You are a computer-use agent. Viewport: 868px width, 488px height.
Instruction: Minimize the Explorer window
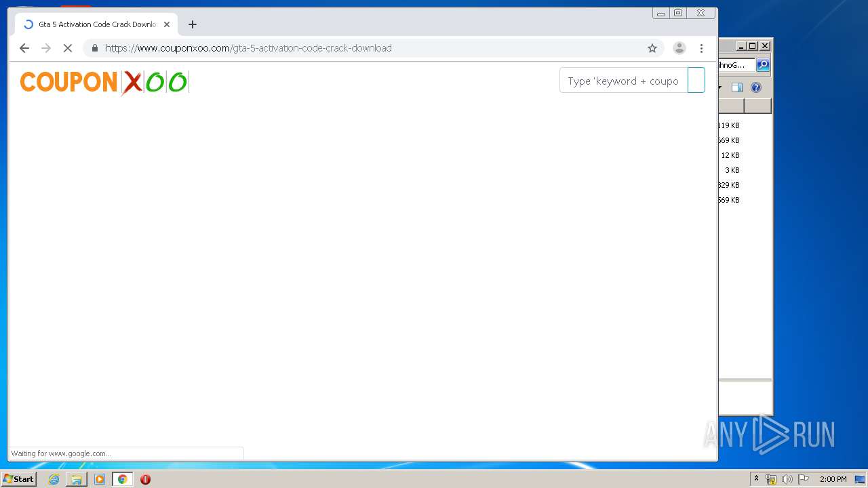tap(741, 46)
